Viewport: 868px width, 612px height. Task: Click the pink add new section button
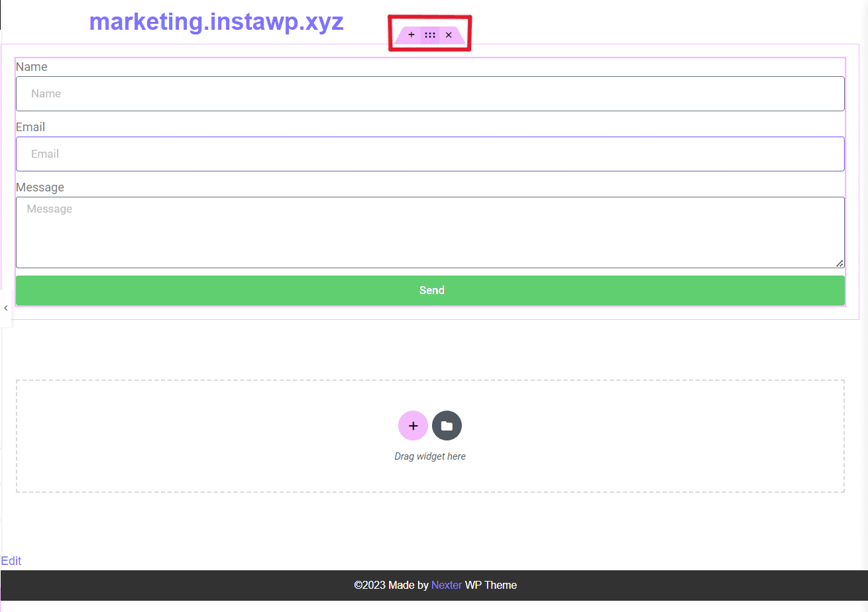(413, 425)
